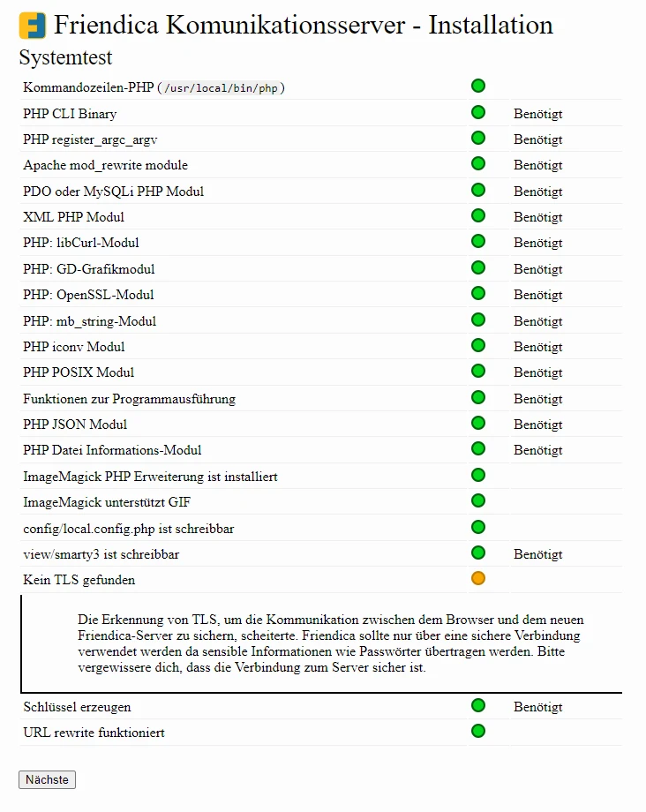Click the config/local.config.php ist schreibbar label
The image size is (646, 812).
click(129, 529)
